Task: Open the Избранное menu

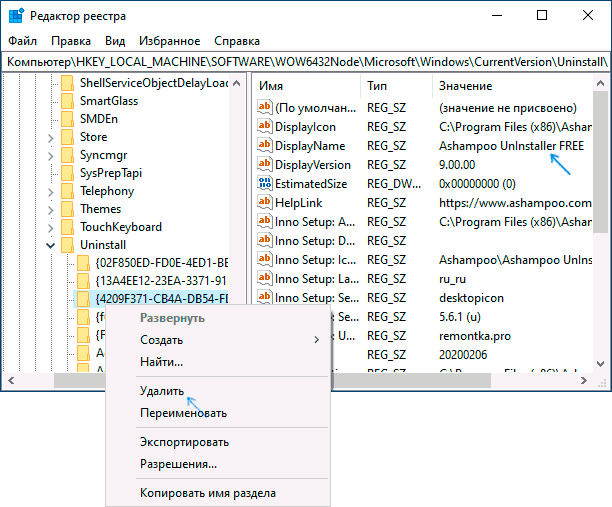Action: [x=170, y=41]
